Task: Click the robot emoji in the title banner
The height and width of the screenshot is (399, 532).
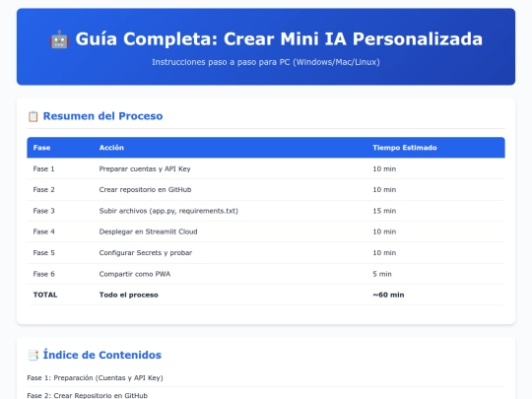Action: click(59, 39)
